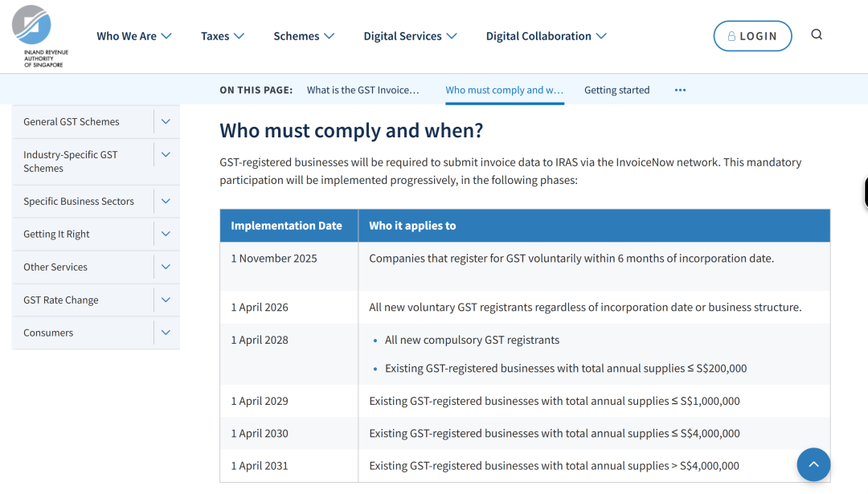Expand Industry-Specific GST Schemes chevron
Image resolution: width=868 pixels, height=494 pixels.
tap(166, 154)
